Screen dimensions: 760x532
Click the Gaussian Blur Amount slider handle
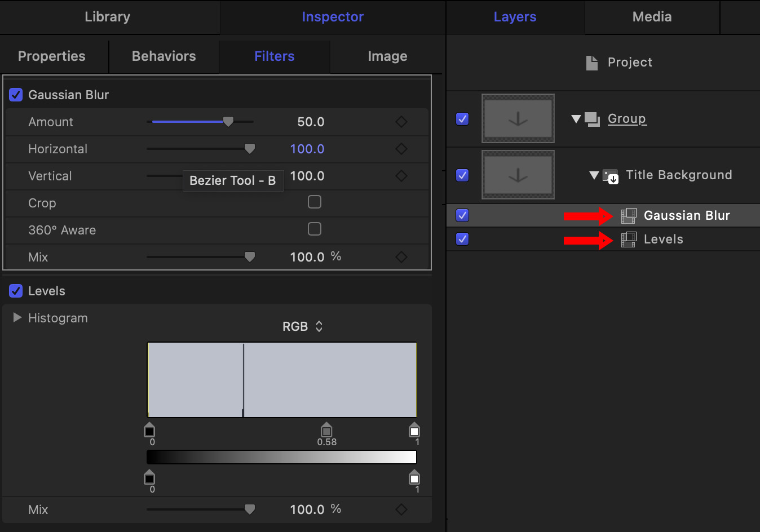(x=228, y=122)
